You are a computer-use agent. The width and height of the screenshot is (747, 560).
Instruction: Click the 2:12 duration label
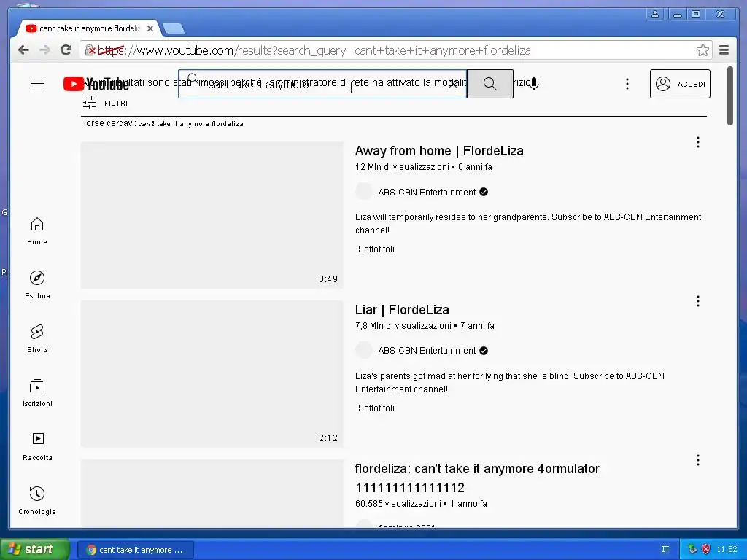[x=328, y=438]
